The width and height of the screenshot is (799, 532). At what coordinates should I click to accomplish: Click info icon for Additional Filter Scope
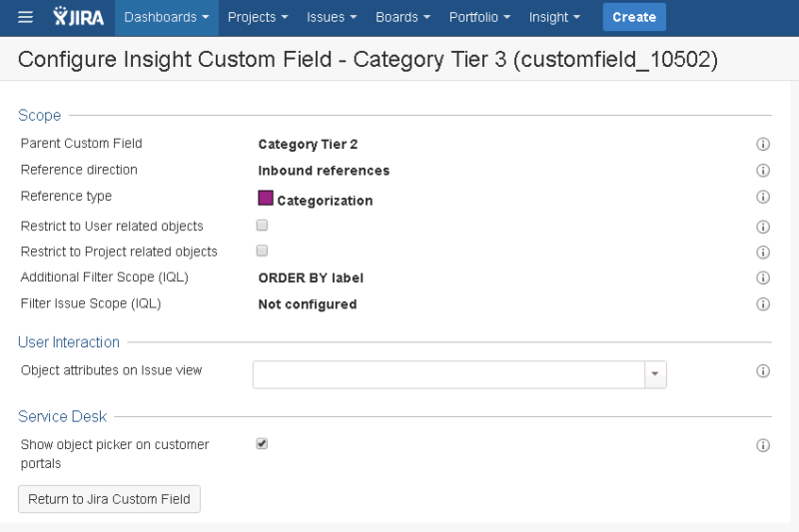coord(763,278)
